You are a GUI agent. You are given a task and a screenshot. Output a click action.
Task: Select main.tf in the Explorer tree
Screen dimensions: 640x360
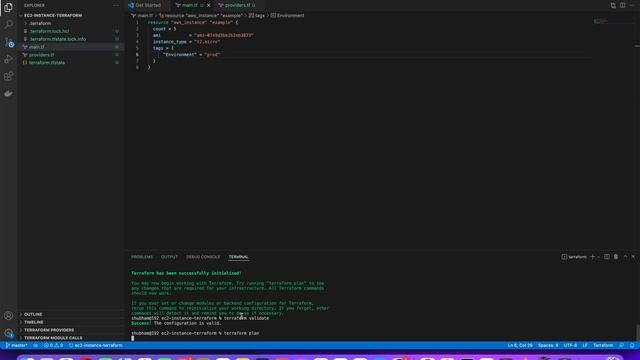click(71, 47)
